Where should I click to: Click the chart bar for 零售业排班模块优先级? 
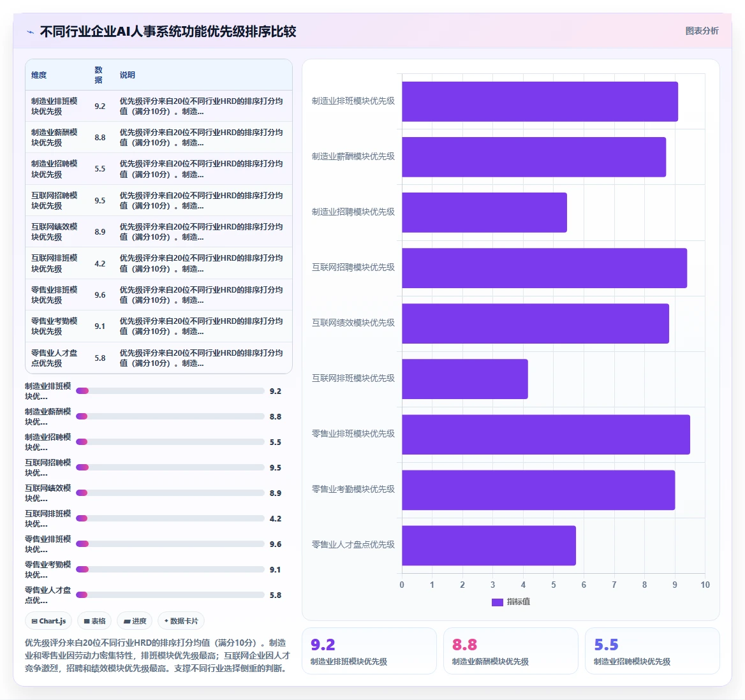[546, 435]
